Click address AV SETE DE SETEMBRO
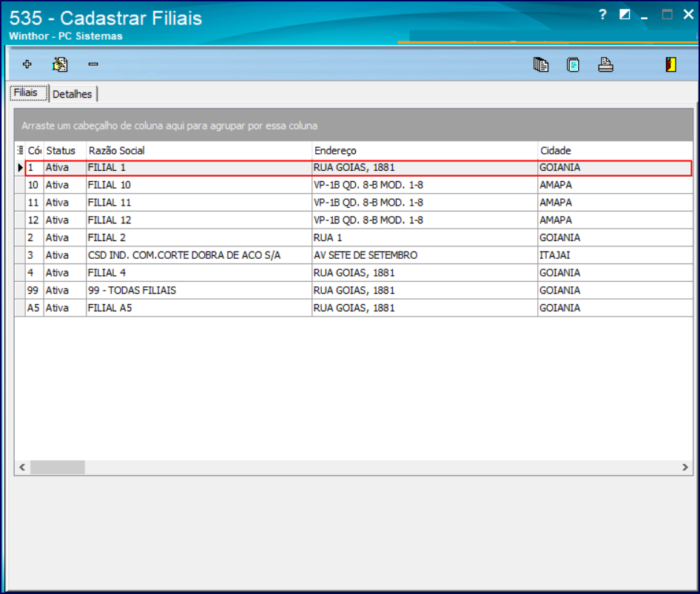This screenshot has height=594, width=700. coord(425,255)
